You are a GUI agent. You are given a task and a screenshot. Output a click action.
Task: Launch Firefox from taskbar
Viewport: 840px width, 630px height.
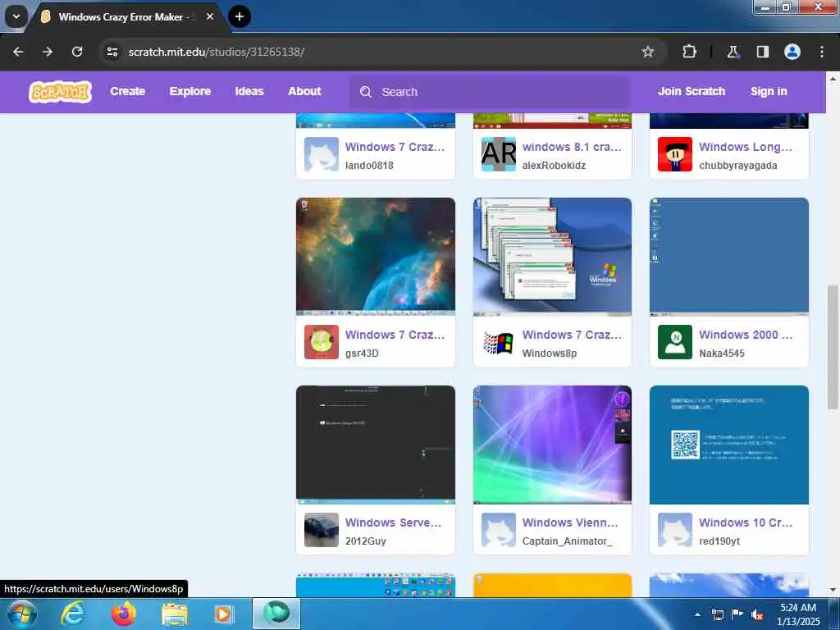(124, 614)
